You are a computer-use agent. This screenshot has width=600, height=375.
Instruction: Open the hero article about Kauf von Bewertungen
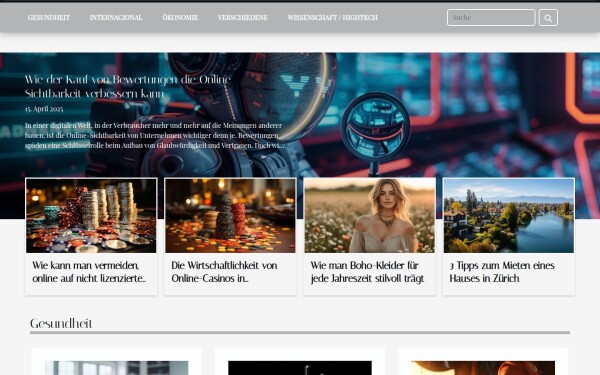(x=128, y=86)
